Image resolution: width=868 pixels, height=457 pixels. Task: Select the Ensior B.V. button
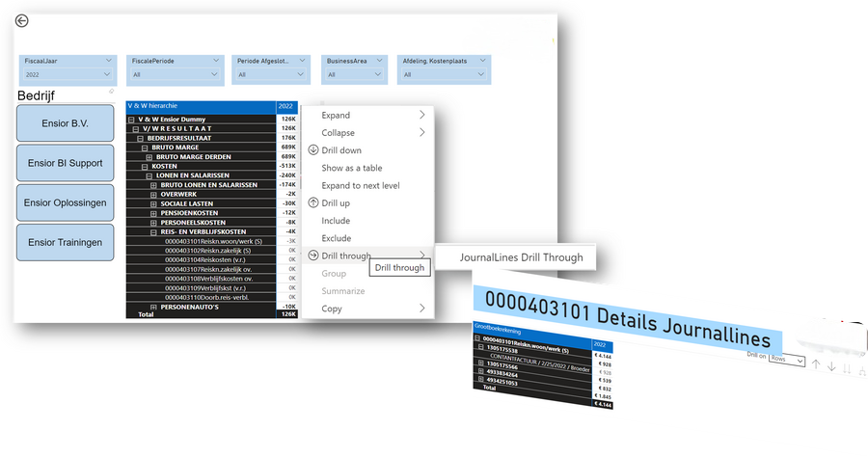[66, 124]
